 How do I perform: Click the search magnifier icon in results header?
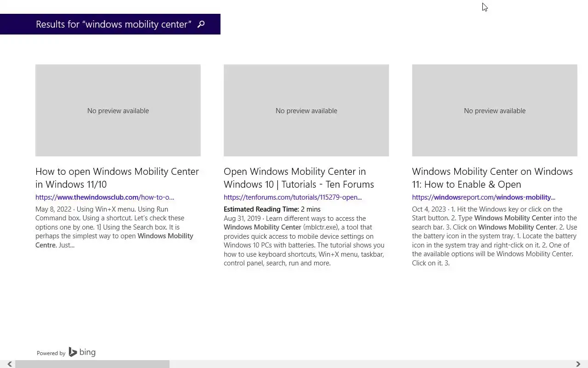(201, 24)
